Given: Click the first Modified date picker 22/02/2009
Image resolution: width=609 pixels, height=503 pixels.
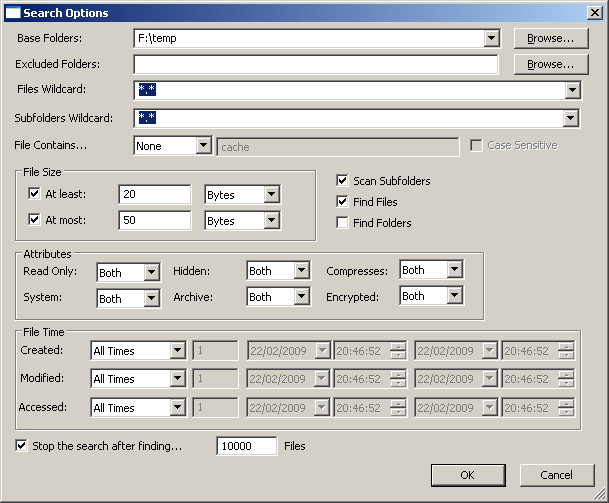Looking at the screenshot, I should coord(289,378).
